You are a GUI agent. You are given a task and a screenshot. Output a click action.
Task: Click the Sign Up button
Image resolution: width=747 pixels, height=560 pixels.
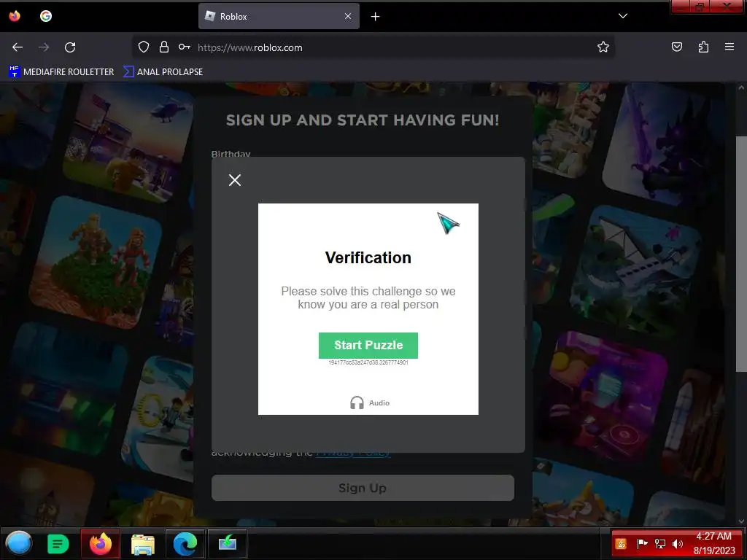point(363,488)
